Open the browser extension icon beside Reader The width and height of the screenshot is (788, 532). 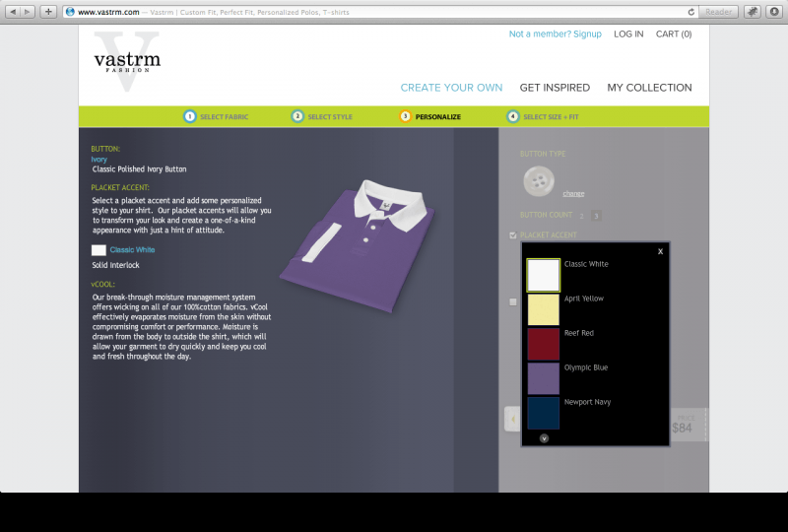(752, 12)
